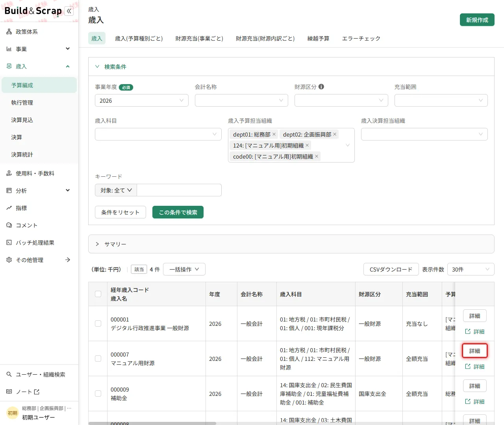Switch to the エラーチェック tab
This screenshot has width=504, height=425.
point(361,39)
